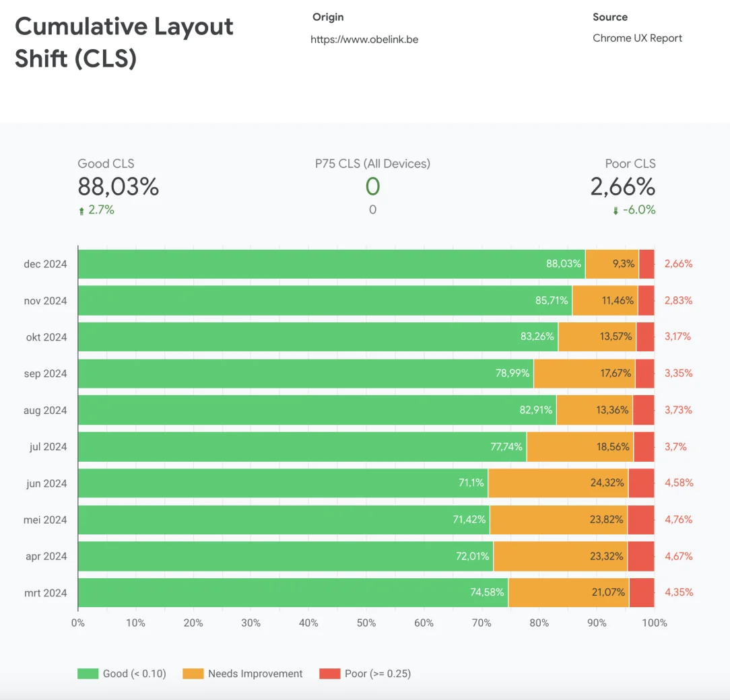
Task: Click the red Poor legend swatch
Action: pos(329,674)
